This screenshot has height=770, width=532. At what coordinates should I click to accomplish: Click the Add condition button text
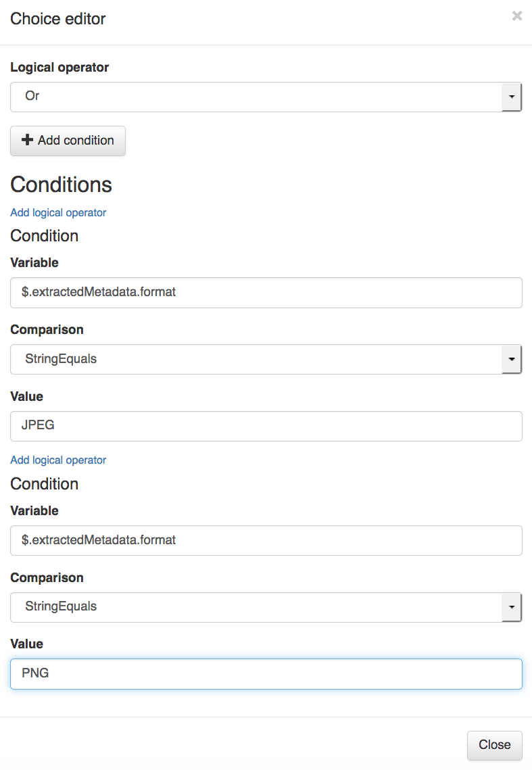point(76,141)
